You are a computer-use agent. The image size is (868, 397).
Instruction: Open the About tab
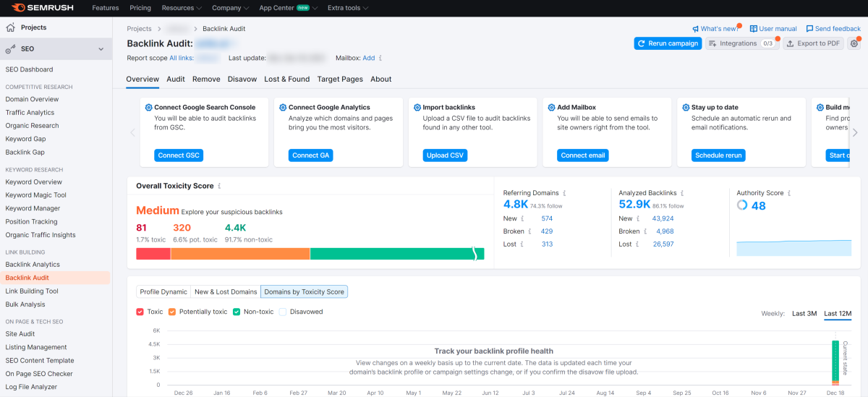coord(381,80)
